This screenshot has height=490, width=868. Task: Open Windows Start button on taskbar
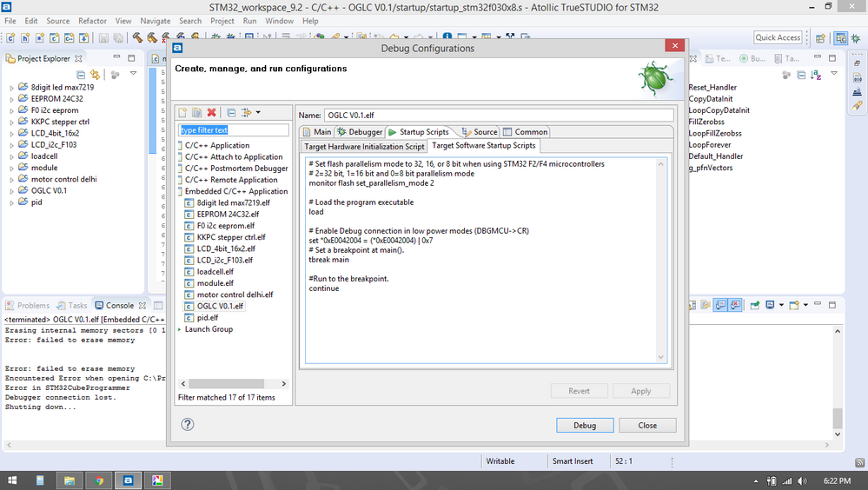coord(12,480)
